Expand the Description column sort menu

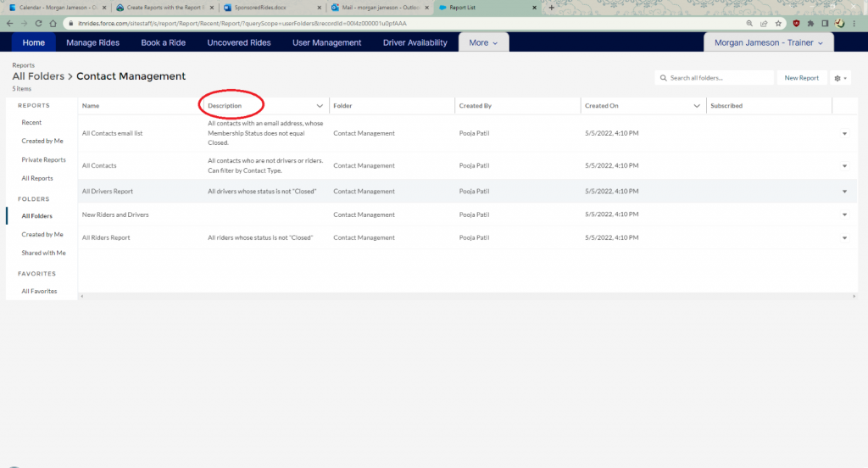(x=320, y=106)
